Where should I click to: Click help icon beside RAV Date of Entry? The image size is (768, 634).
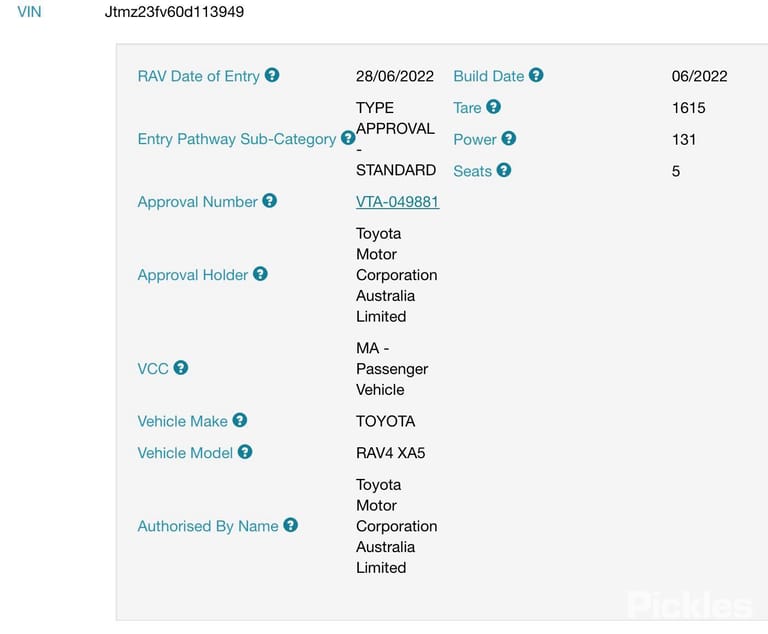click(272, 75)
